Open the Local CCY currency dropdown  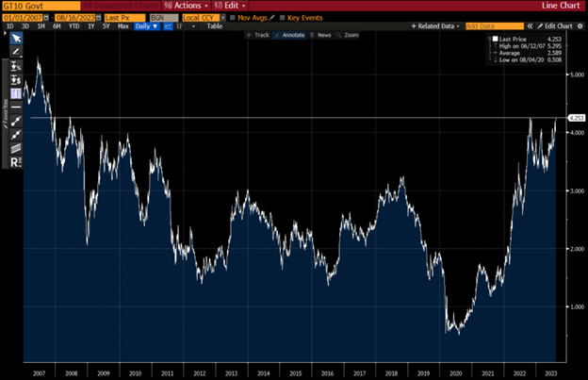tap(223, 18)
